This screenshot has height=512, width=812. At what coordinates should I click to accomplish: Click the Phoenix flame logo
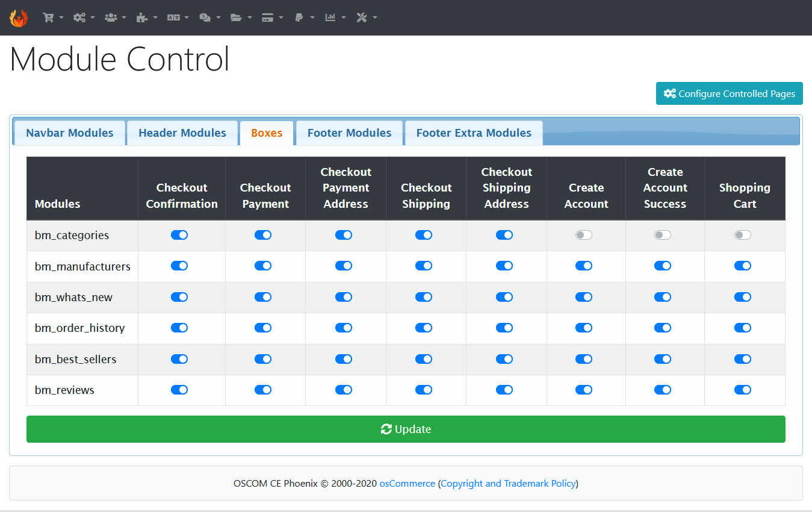pos(19,17)
